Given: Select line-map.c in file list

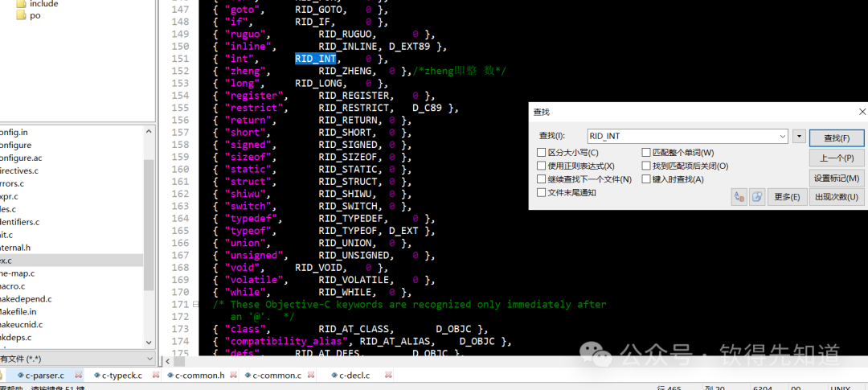Looking at the screenshot, I should tap(17, 273).
